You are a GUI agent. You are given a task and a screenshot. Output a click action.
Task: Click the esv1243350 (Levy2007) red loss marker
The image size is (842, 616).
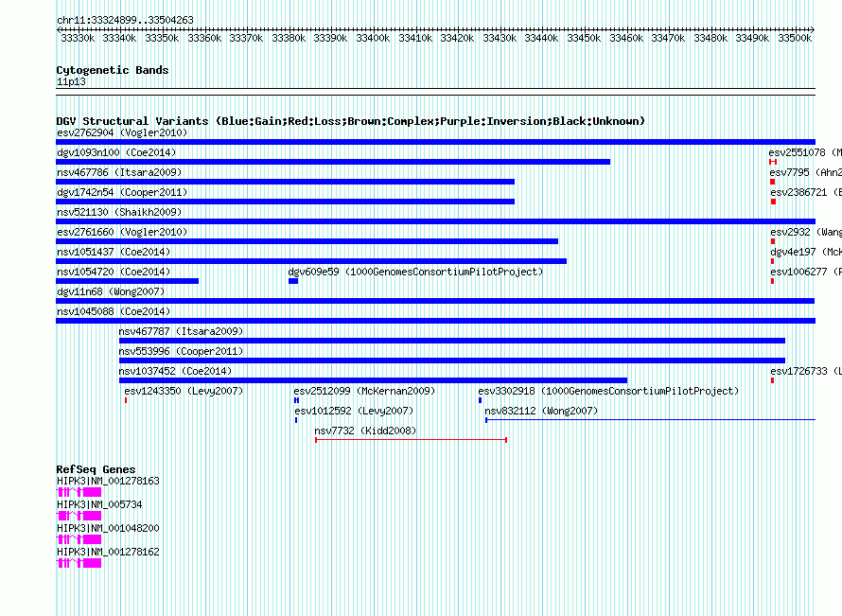pos(126,400)
